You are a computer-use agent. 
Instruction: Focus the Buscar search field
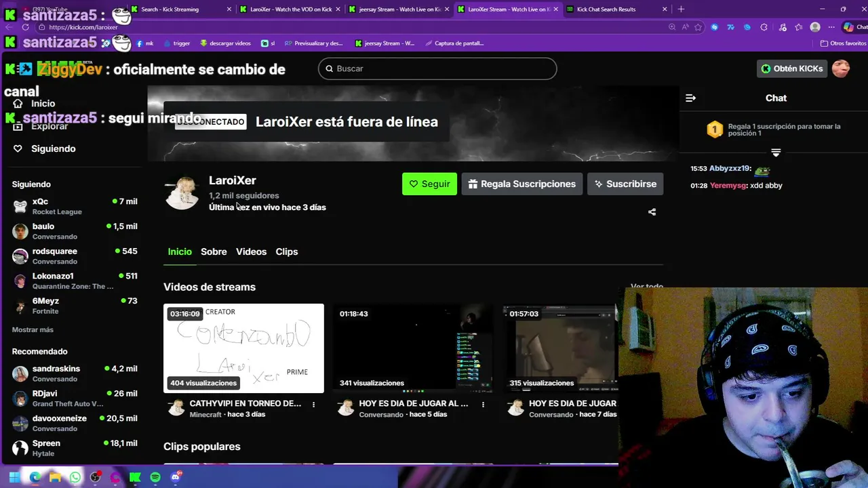coord(437,68)
